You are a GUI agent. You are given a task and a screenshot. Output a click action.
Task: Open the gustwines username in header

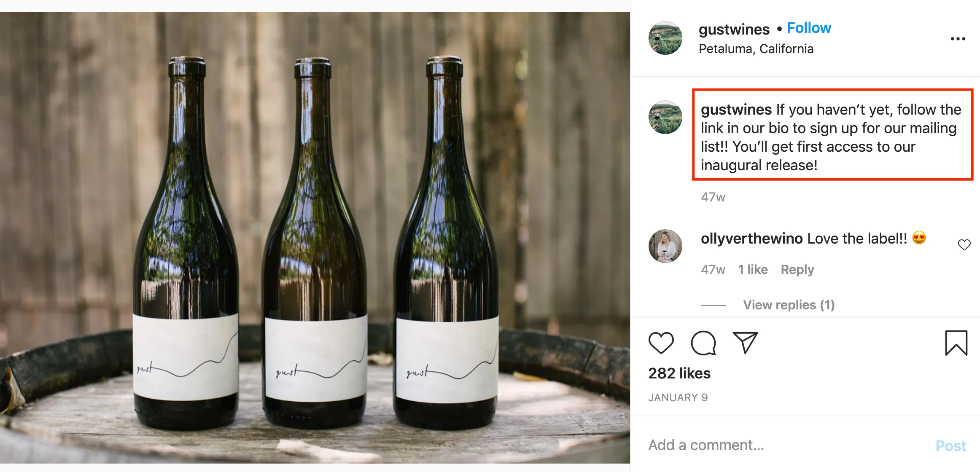pyautogui.click(x=734, y=29)
